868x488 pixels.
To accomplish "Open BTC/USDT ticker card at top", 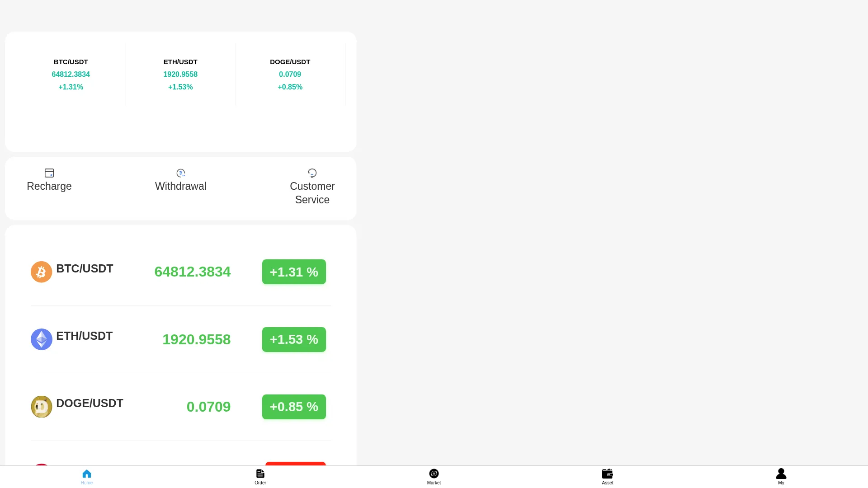I will (71, 75).
